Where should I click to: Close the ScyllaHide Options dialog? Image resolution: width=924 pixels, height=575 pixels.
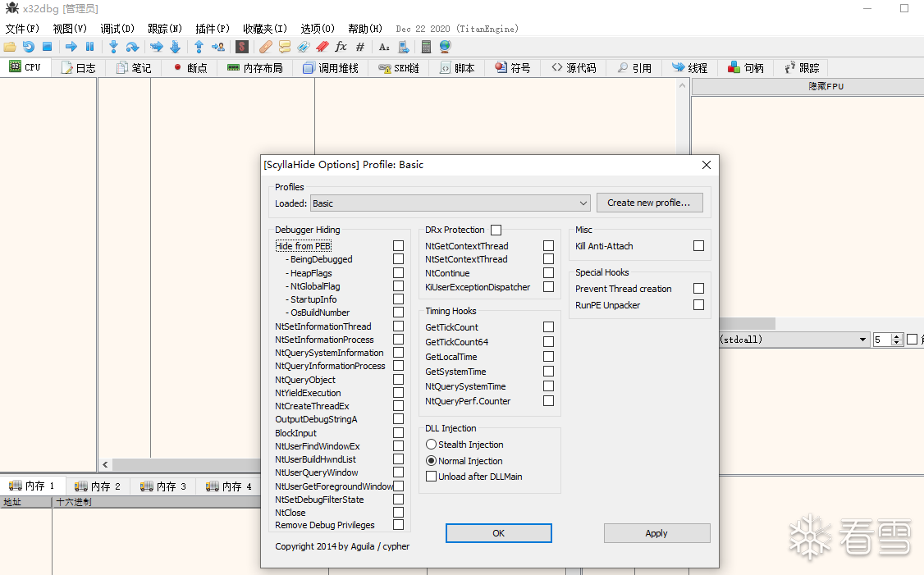tap(707, 165)
